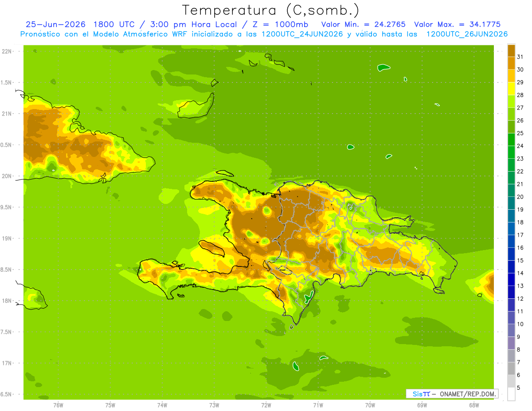Click the '1800 UTC' time label
532x411 pixels.
(114, 24)
